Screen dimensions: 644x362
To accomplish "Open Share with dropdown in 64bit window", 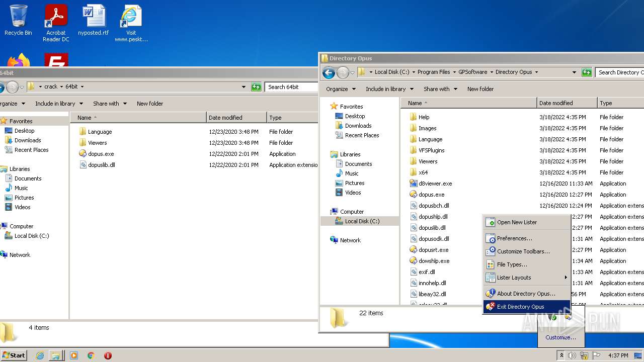I will (110, 104).
